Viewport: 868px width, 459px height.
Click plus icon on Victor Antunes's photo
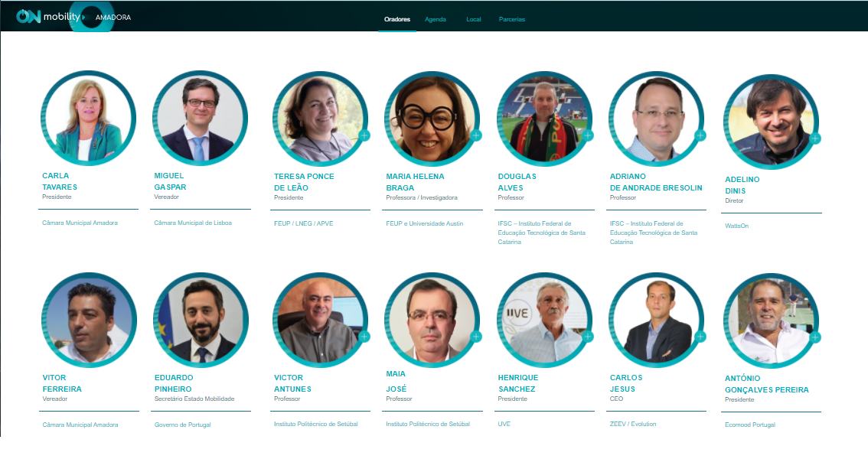point(364,337)
